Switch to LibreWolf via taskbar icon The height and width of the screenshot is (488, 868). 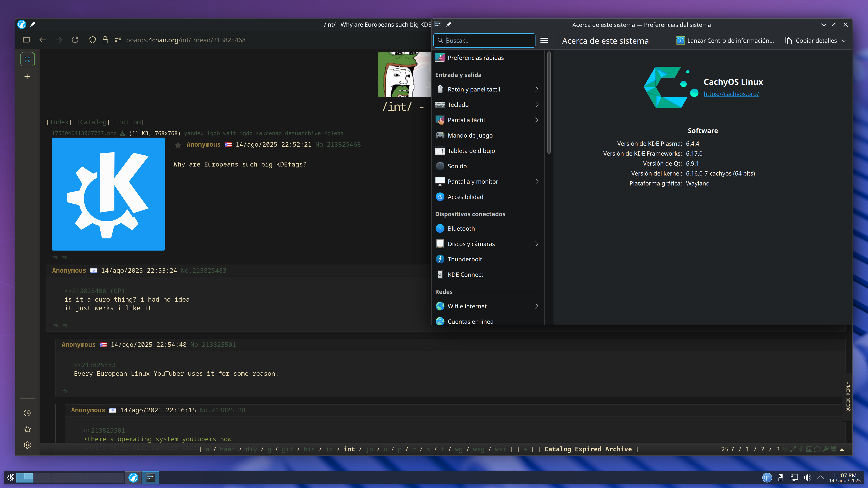133,478
